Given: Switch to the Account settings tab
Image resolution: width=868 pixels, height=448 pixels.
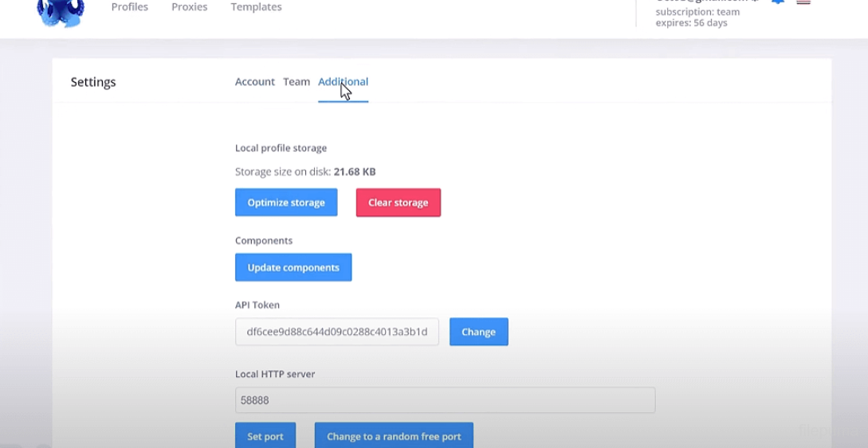Looking at the screenshot, I should pos(254,82).
